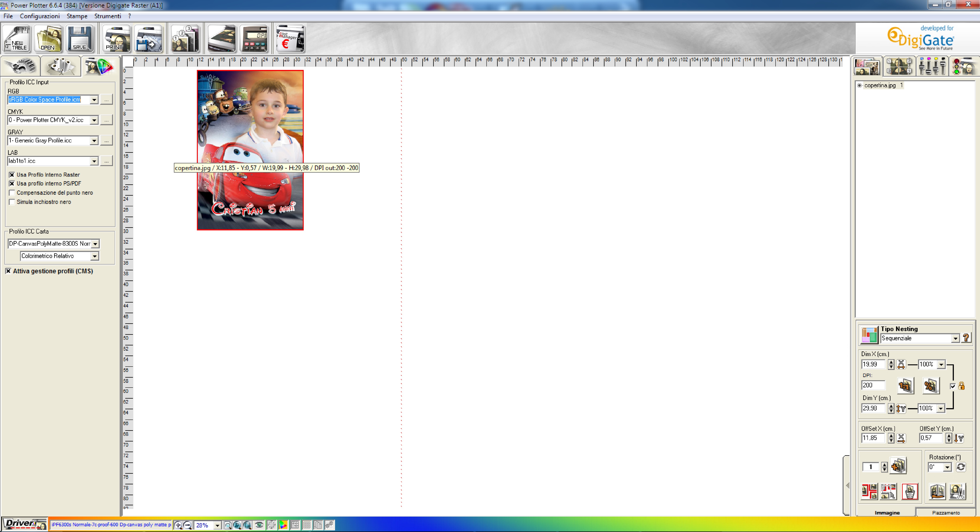Image resolution: width=980 pixels, height=532 pixels.
Task: Switch to the wrench and gears settings tab
Action: [21, 66]
